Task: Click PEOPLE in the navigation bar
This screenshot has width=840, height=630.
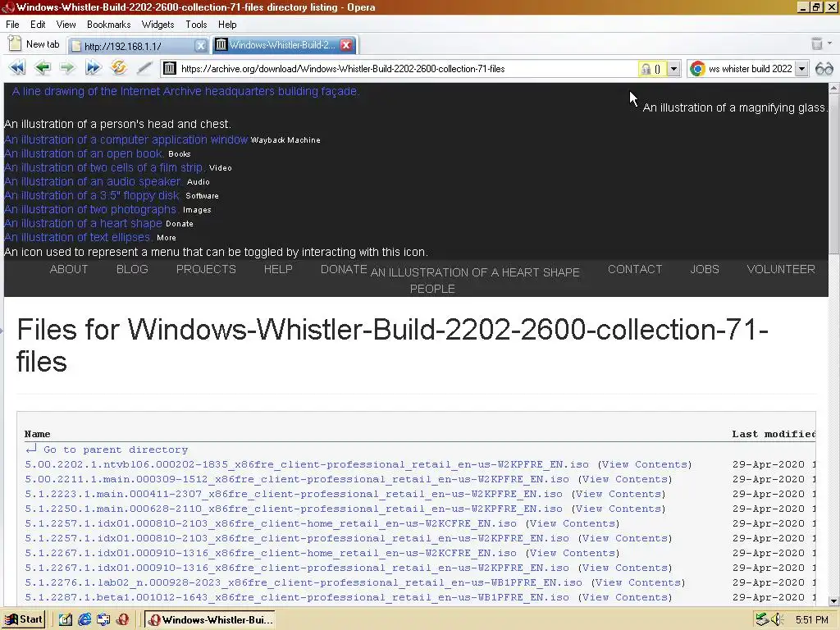Action: [x=432, y=290]
